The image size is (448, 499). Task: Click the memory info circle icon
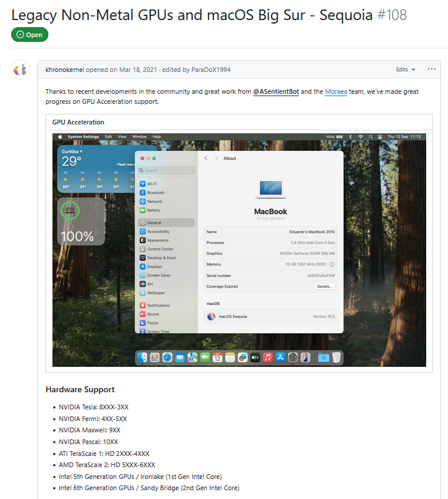(x=332, y=264)
